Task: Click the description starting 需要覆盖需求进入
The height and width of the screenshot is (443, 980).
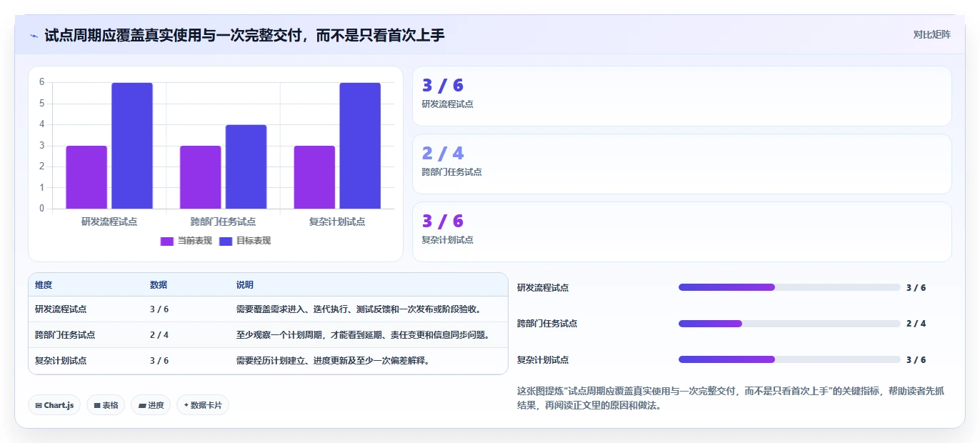Action: click(359, 309)
